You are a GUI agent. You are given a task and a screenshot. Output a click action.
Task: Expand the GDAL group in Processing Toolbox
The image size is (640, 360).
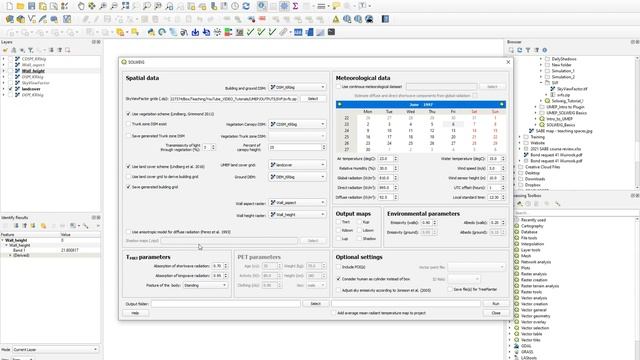point(510,346)
